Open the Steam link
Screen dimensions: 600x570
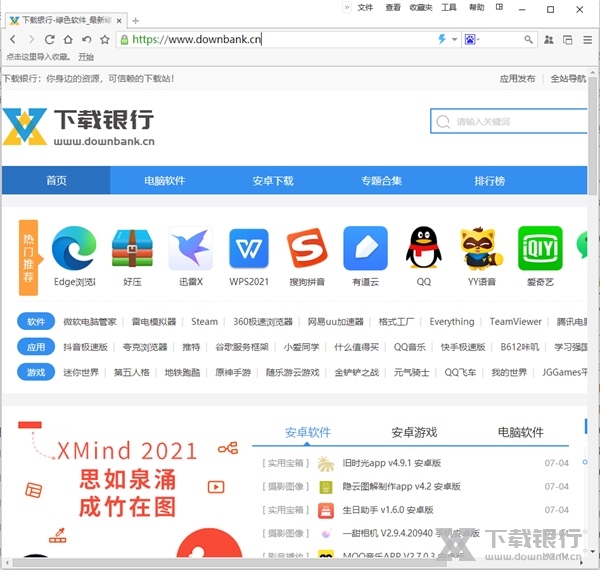coord(204,322)
